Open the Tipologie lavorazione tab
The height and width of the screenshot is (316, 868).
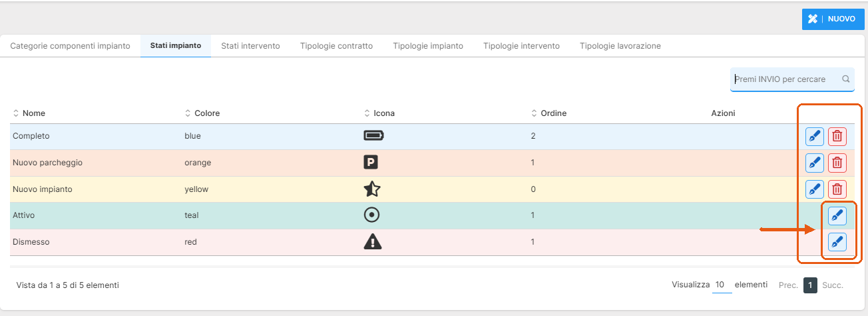(620, 46)
